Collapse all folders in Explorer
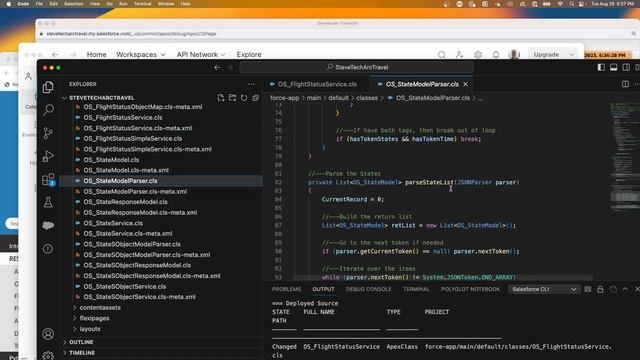Screen dimensions: 640x360 tap(255, 98)
